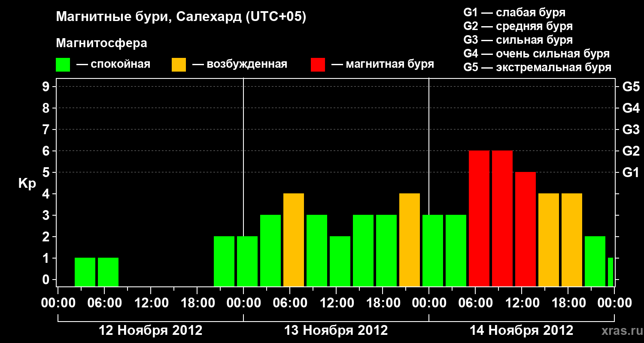Click the yellow возбужденная legend swatch
The height and width of the screenshot is (343, 644).
(179, 65)
